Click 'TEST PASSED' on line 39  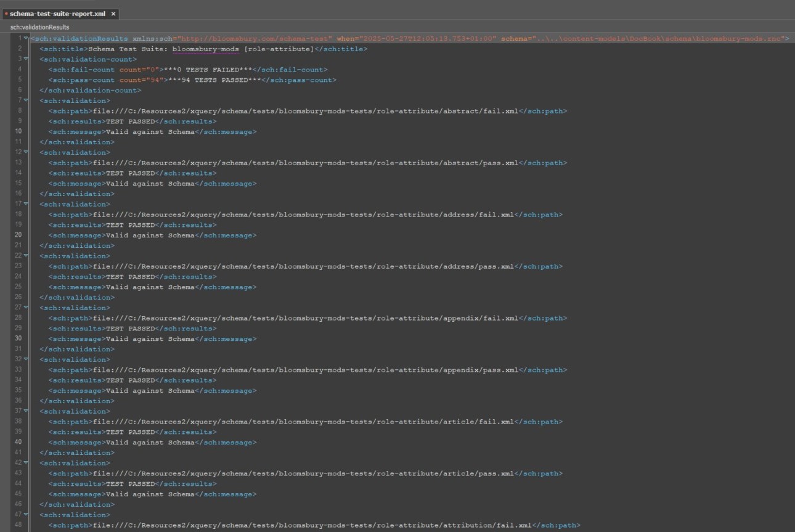131,432
